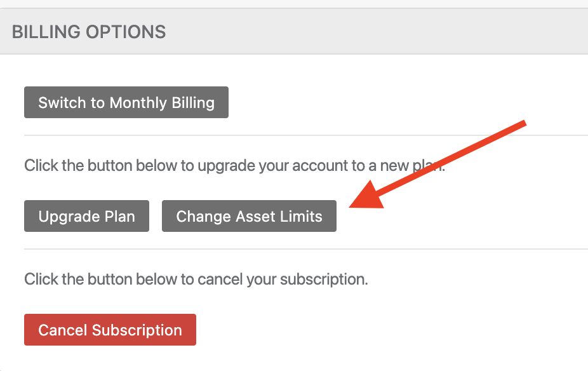Click the Switch to Monthly Billing button
The height and width of the screenshot is (371, 588).
126,102
